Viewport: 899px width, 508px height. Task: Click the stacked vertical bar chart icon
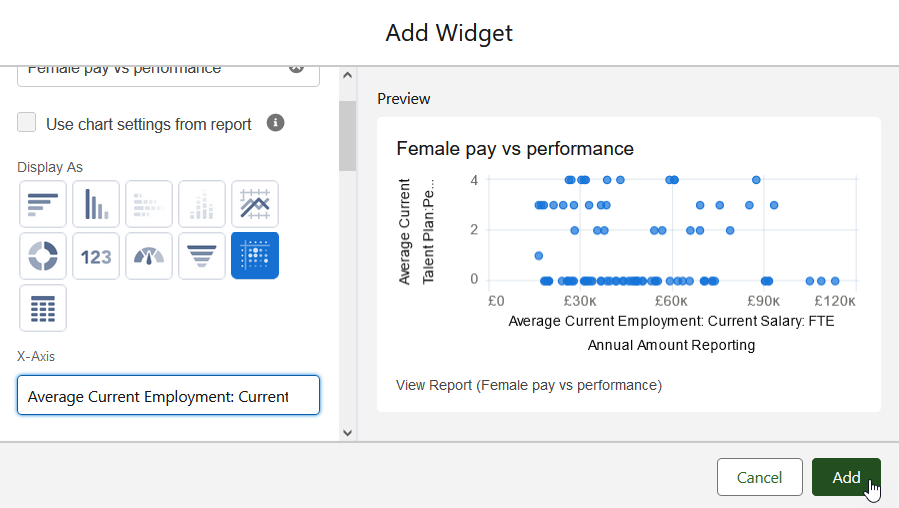tap(202, 204)
